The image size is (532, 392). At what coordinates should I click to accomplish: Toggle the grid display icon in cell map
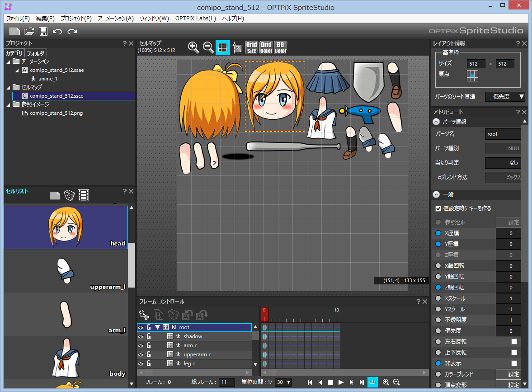tap(222, 47)
